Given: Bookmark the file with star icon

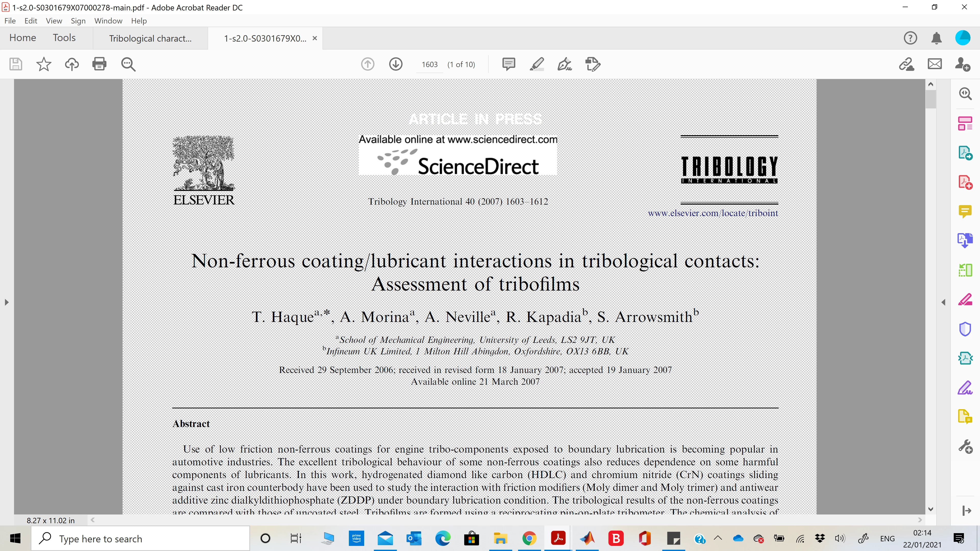Looking at the screenshot, I should click(x=44, y=64).
